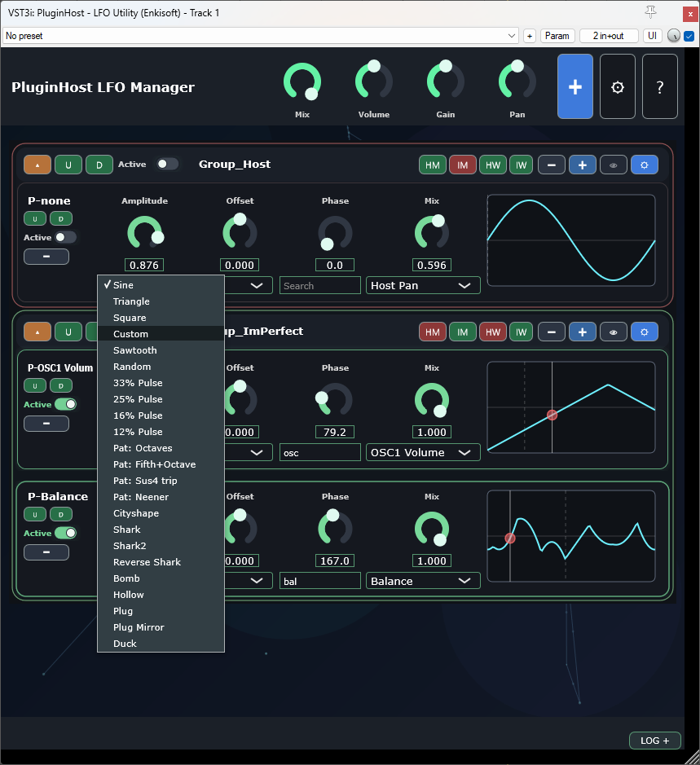
Task: Open the No preset dropdown
Action: click(x=260, y=36)
